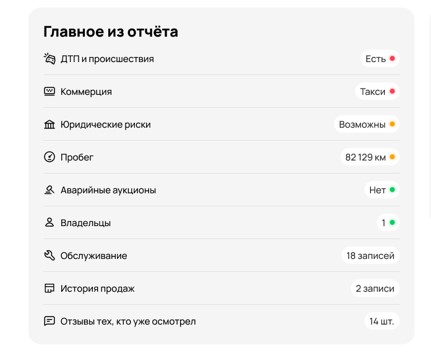View the 14 шт. reviews count badge

point(382,321)
